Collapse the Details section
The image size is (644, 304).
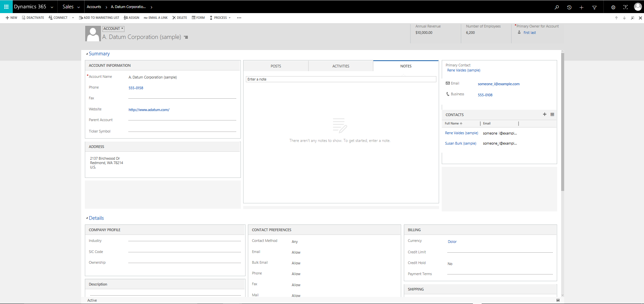coord(87,218)
